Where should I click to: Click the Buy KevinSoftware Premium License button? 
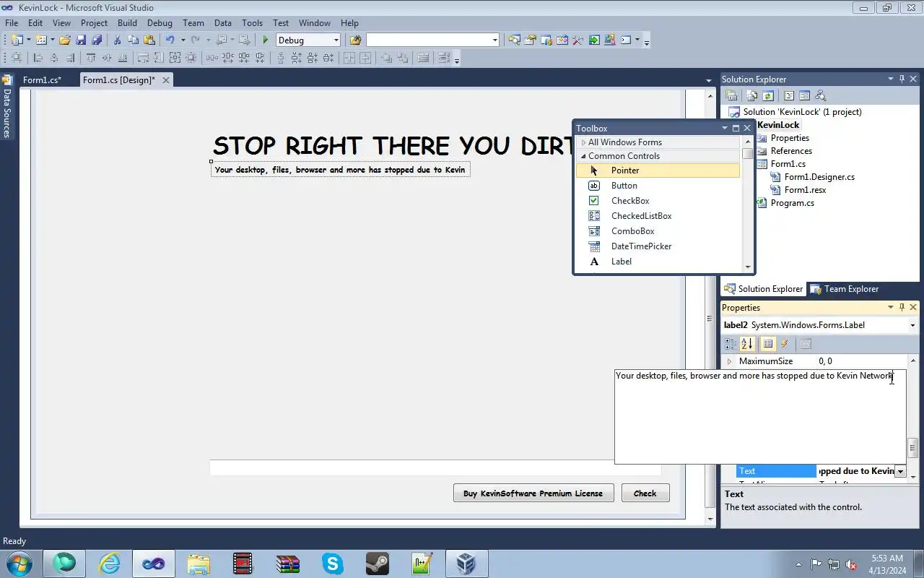click(533, 493)
